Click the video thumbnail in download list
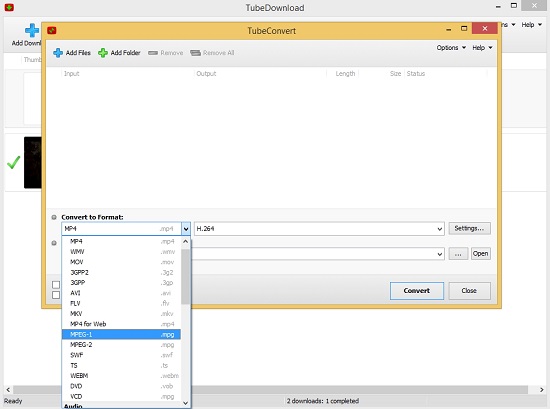550x409 pixels. 33,163
